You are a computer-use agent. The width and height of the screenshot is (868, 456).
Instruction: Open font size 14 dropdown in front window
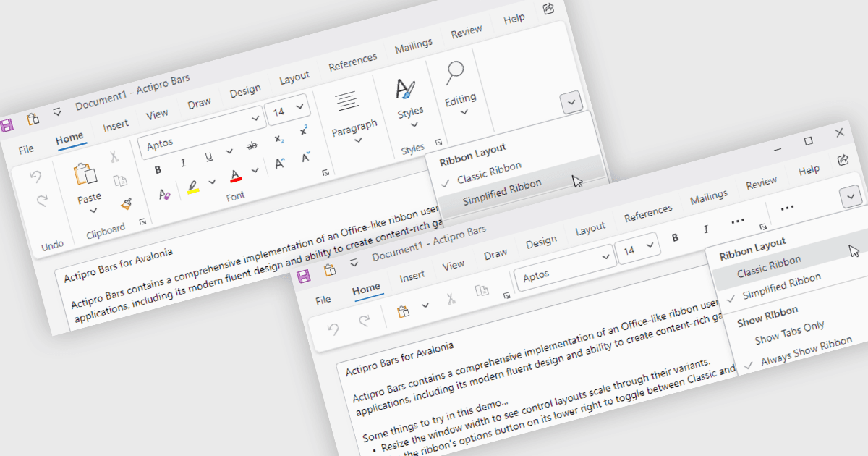pos(650,245)
